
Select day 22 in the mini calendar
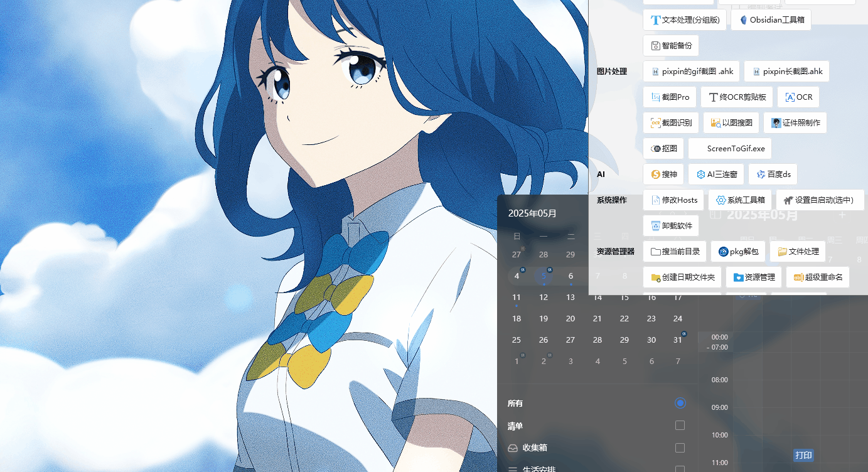coord(624,319)
